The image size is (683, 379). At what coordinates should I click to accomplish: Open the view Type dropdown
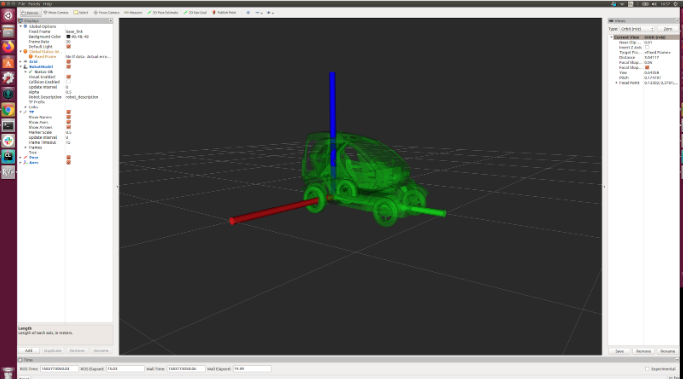pyautogui.click(x=637, y=29)
